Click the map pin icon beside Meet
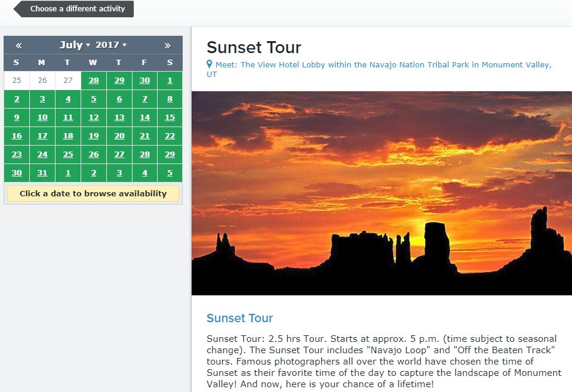 209,64
